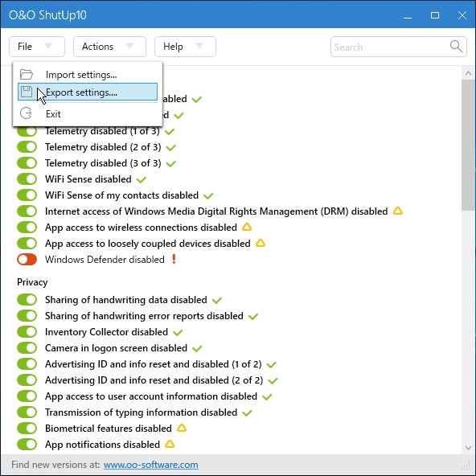476x476 pixels.
Task: Toggle the Transmission of typing information switch
Action: (27, 412)
